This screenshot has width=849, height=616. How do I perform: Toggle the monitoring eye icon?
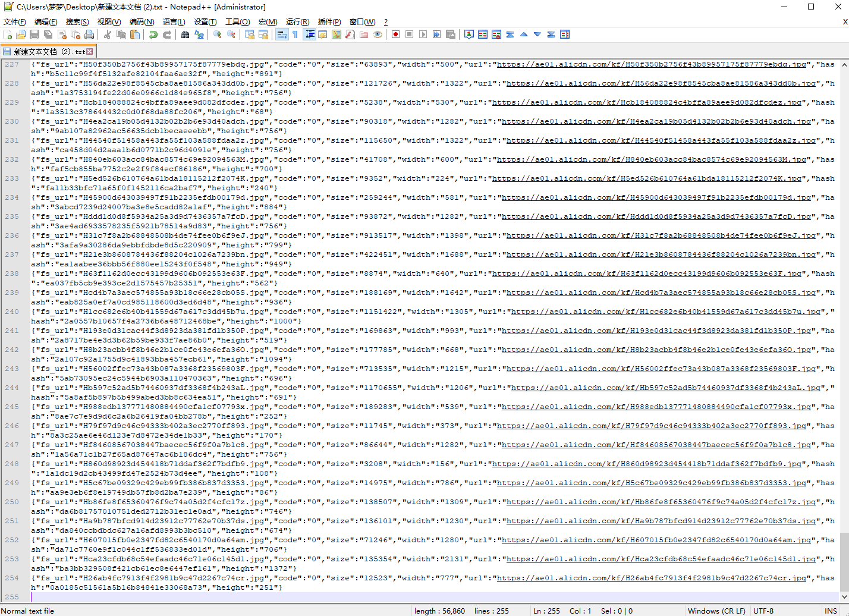[x=378, y=34]
